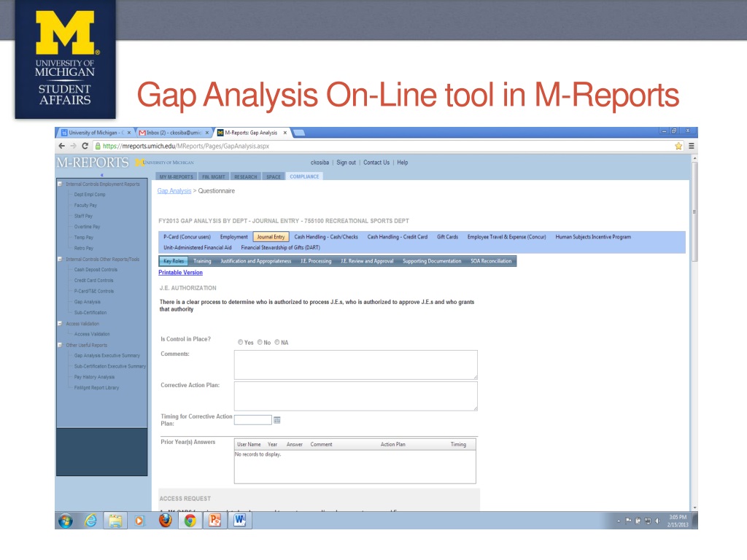The height and width of the screenshot is (560, 747).
Task: Click the Timing for Corrective Action date field
Action: tap(253, 420)
